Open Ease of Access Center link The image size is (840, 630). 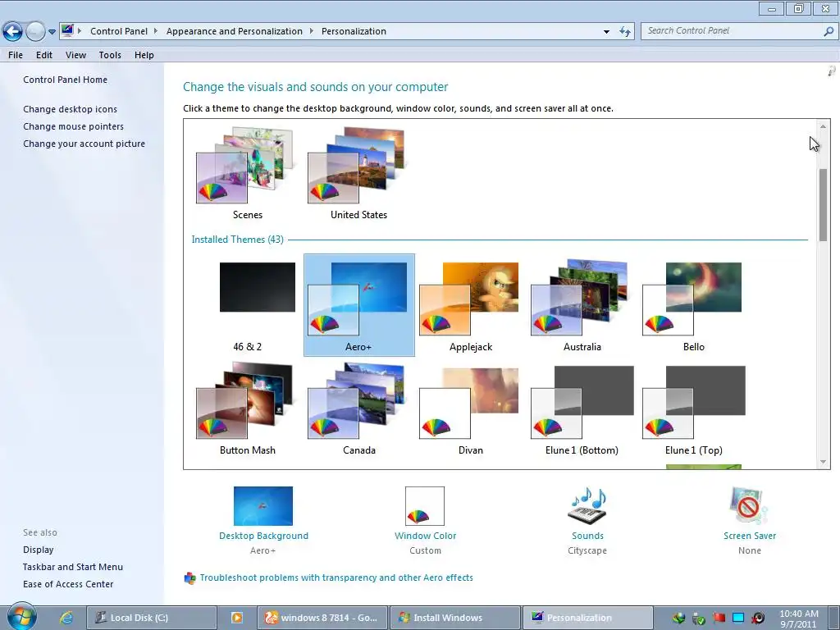point(68,583)
